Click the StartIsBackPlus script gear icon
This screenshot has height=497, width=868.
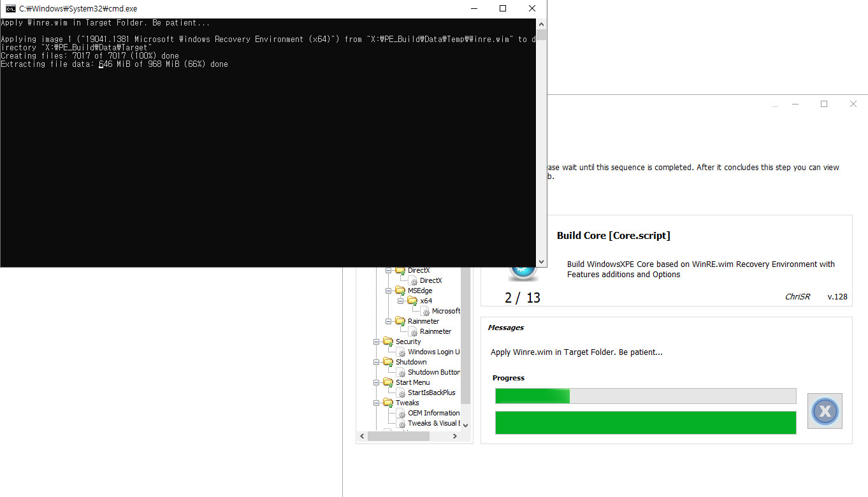click(401, 393)
